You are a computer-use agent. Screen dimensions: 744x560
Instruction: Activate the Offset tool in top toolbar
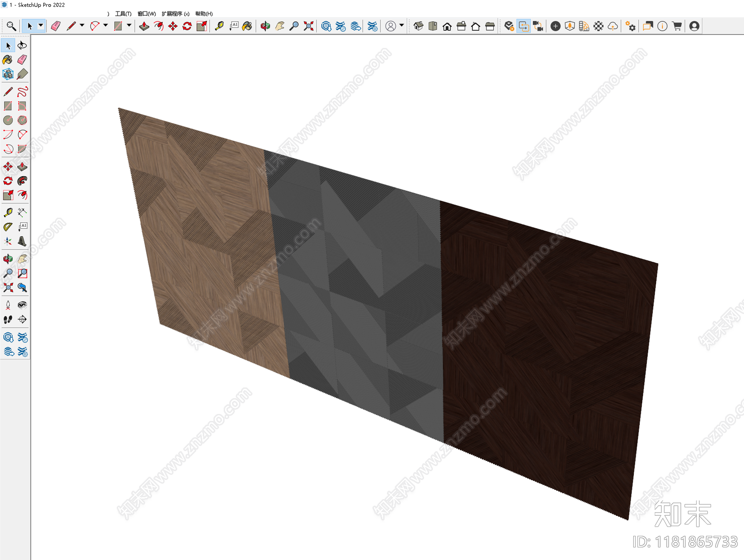159,26
